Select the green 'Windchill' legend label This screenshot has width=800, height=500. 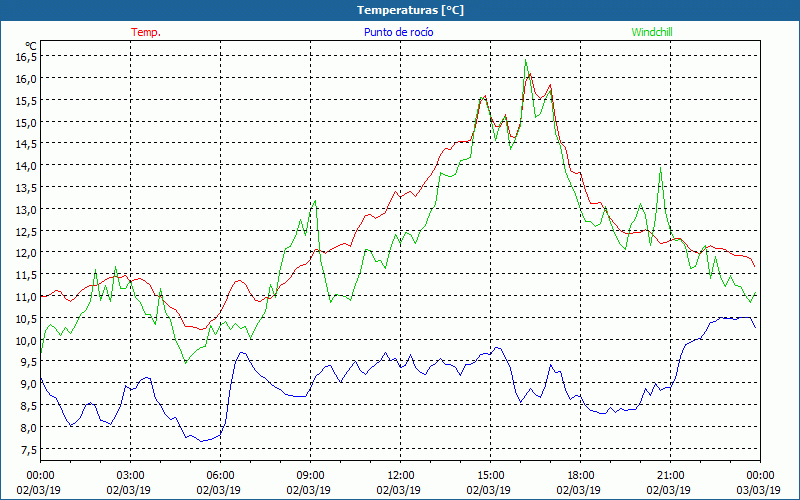(x=652, y=32)
